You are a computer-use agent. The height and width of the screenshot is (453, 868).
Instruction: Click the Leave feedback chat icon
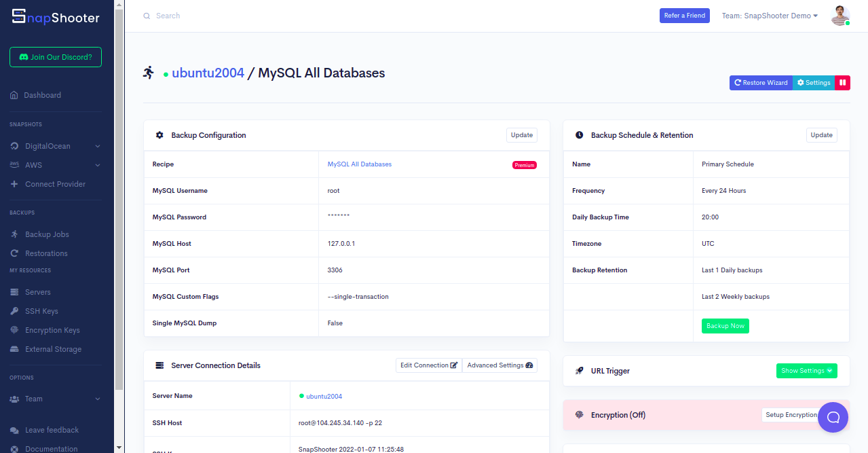click(14, 430)
